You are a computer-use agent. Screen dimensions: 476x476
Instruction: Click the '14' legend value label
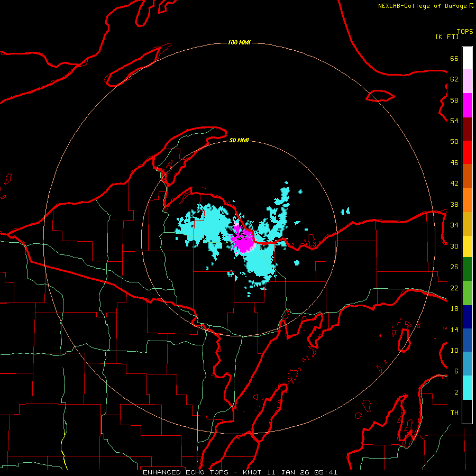(x=454, y=329)
